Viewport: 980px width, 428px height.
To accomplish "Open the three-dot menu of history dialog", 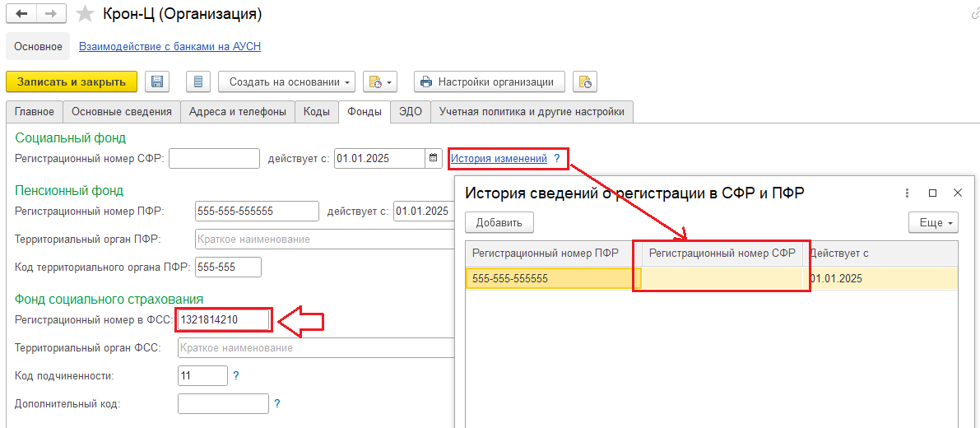I will coord(907,193).
